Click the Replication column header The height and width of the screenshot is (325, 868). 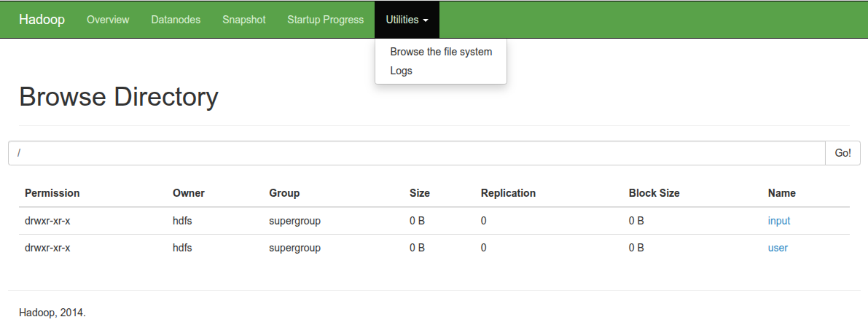508,193
